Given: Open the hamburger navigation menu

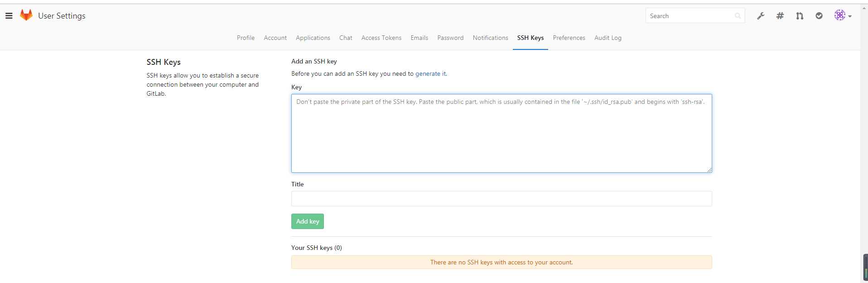Looking at the screenshot, I should (9, 16).
